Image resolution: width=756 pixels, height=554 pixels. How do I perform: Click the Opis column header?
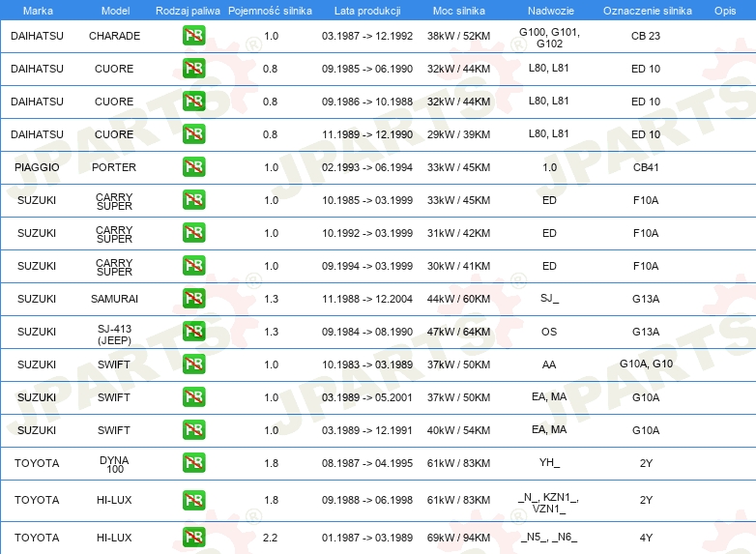(x=725, y=11)
